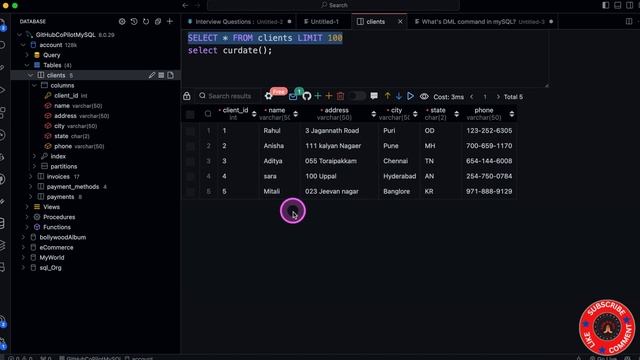Open the GitHub icon in the results toolbar
The height and width of the screenshot is (360, 640).
pos(307,96)
